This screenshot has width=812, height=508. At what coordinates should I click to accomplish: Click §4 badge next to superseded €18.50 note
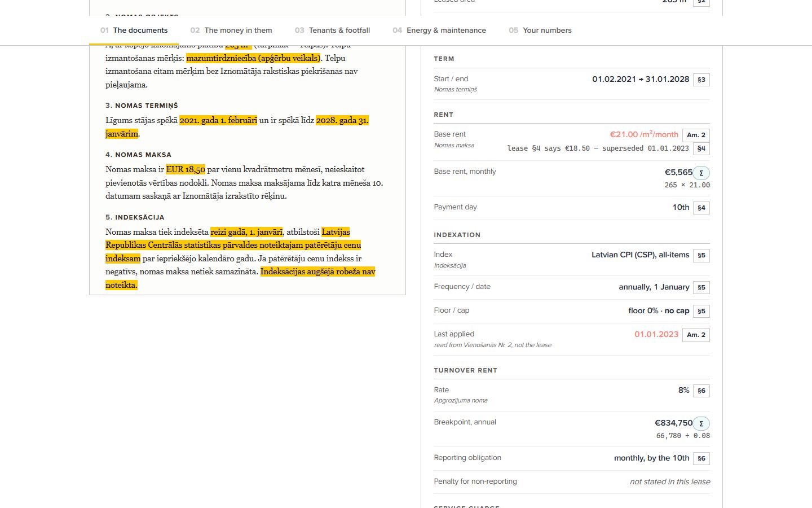pos(701,148)
